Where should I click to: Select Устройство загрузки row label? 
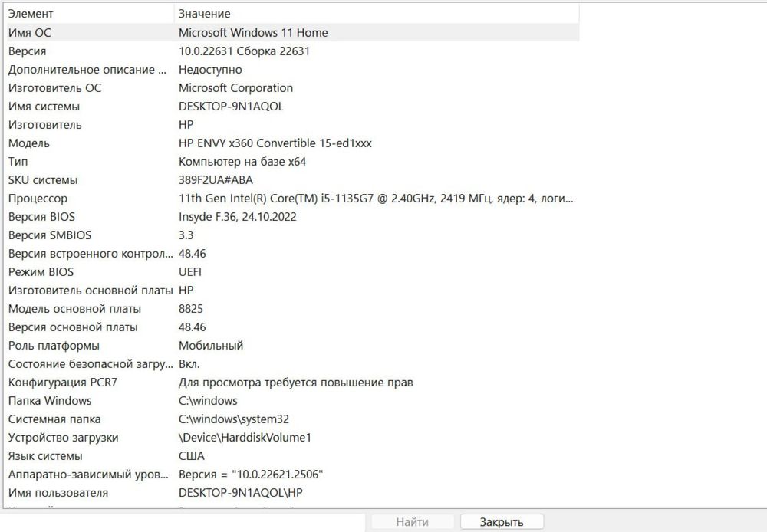63,438
